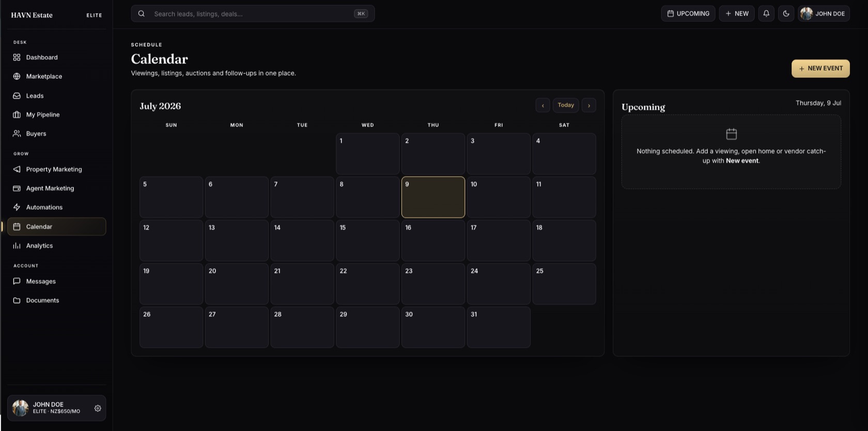868x431 pixels.
Task: Click the Leads inbox icon
Action: tap(17, 96)
